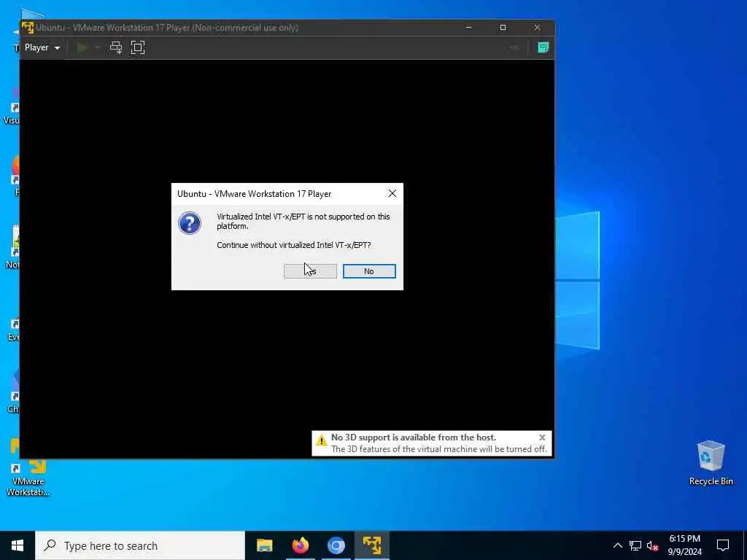This screenshot has width=747, height=560.
Task: Close the VMware Workstation Player window
Action: (x=537, y=28)
